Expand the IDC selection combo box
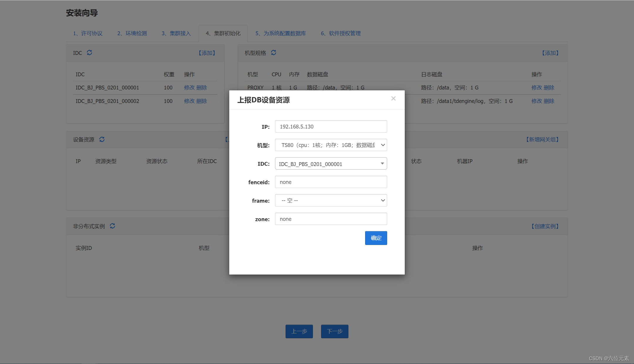This screenshot has width=634, height=364. 331,164
